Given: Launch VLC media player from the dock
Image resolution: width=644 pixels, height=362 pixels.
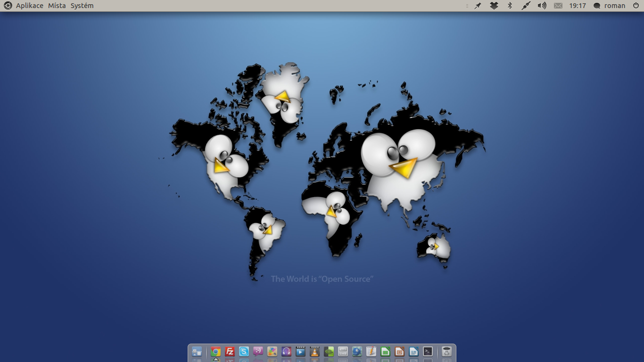Looking at the screenshot, I should click(x=314, y=352).
